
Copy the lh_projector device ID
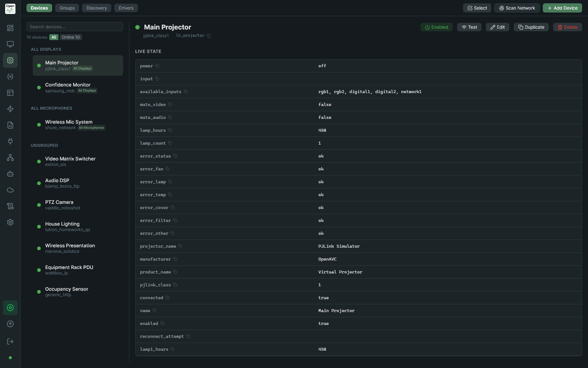point(209,36)
